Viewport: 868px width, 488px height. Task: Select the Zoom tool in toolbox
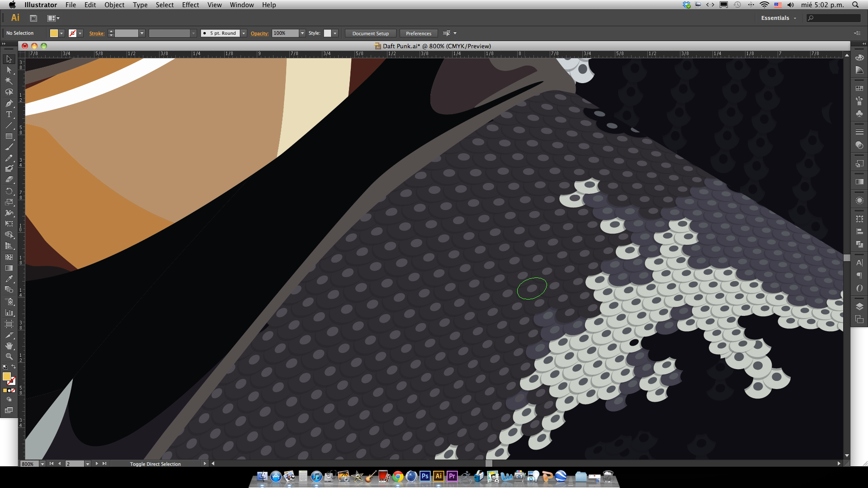tap(9, 357)
